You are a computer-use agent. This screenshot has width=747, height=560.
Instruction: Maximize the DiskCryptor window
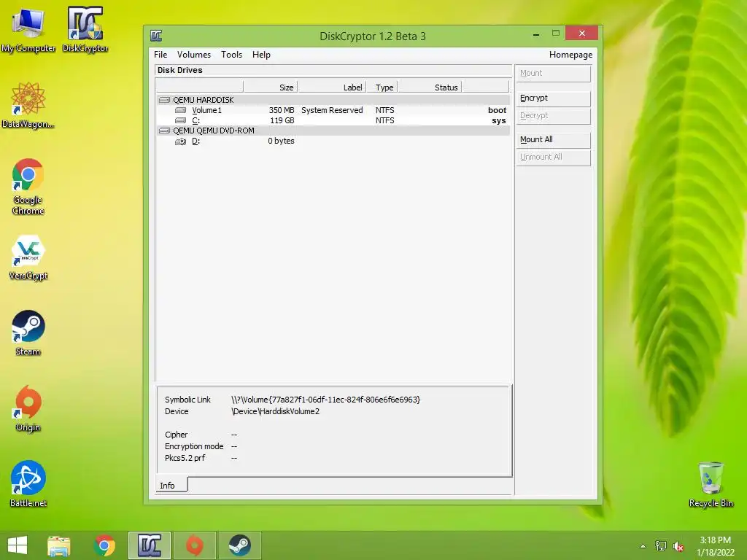(555, 34)
